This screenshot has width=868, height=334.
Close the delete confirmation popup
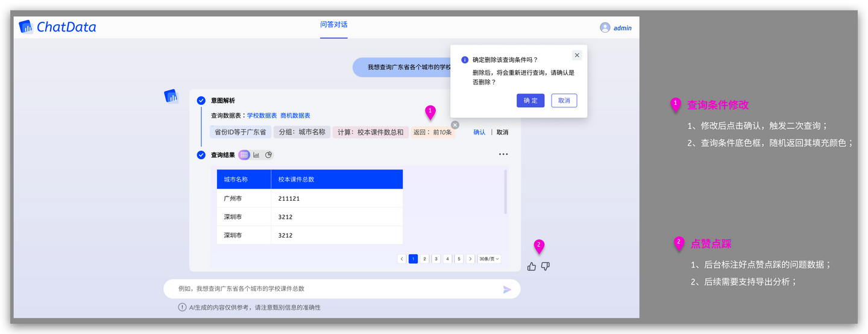[577, 55]
